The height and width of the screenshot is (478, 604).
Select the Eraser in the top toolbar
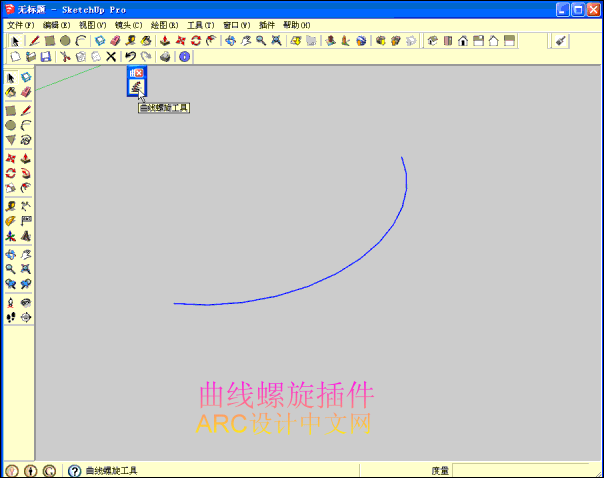tap(115, 41)
